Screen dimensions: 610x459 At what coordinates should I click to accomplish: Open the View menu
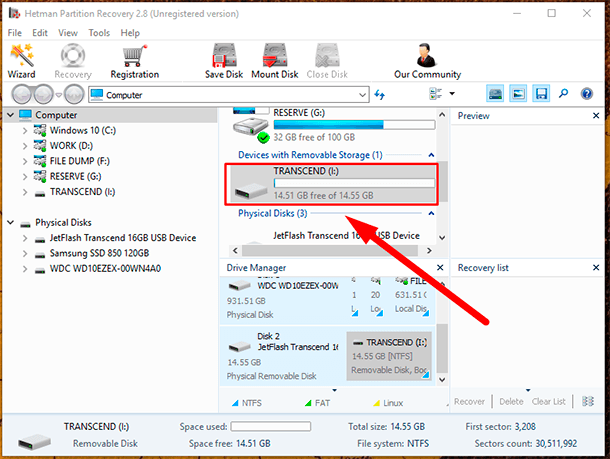point(68,33)
